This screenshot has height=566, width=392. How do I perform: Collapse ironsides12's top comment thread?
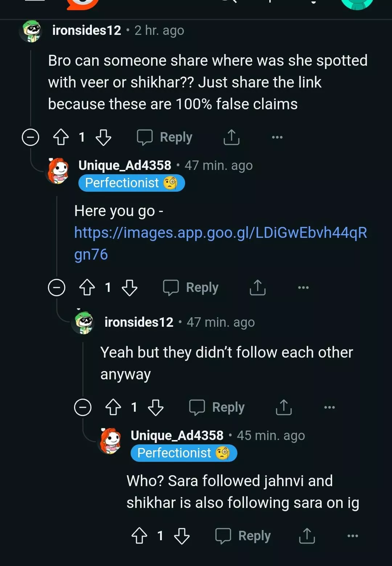(30, 137)
